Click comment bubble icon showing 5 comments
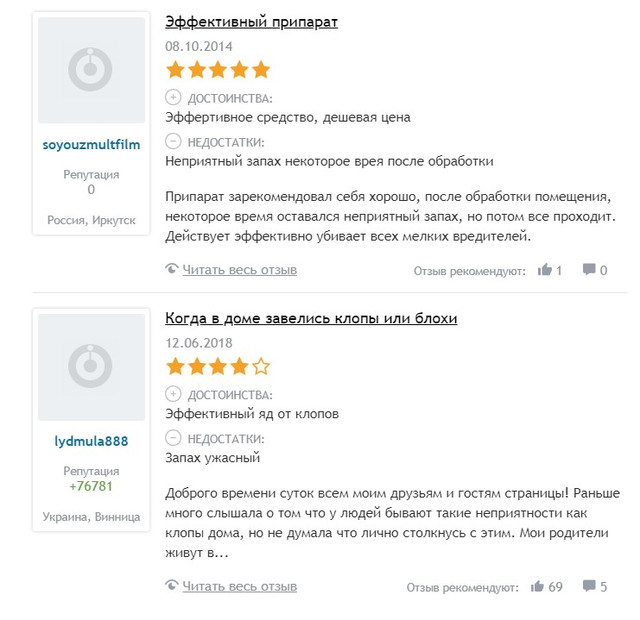The width and height of the screenshot is (640, 620). [x=589, y=586]
